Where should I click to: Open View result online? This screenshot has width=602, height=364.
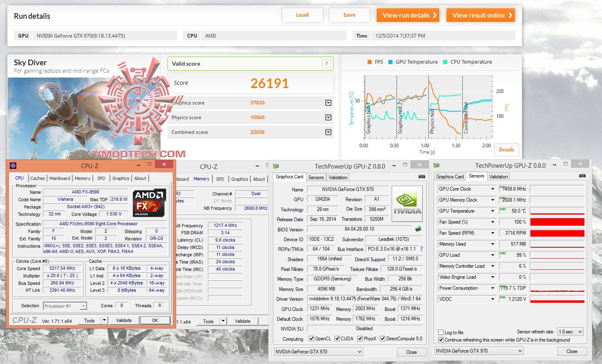[x=481, y=15]
